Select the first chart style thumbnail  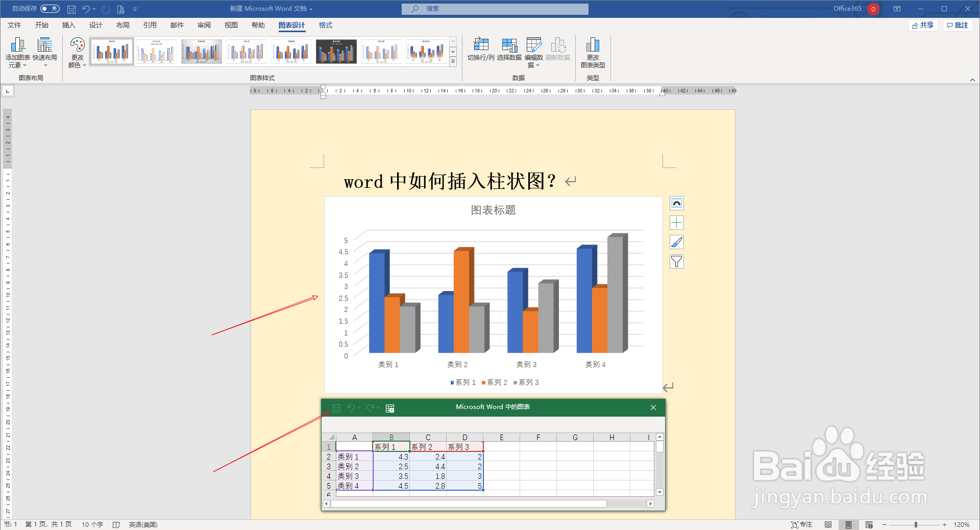[112, 51]
